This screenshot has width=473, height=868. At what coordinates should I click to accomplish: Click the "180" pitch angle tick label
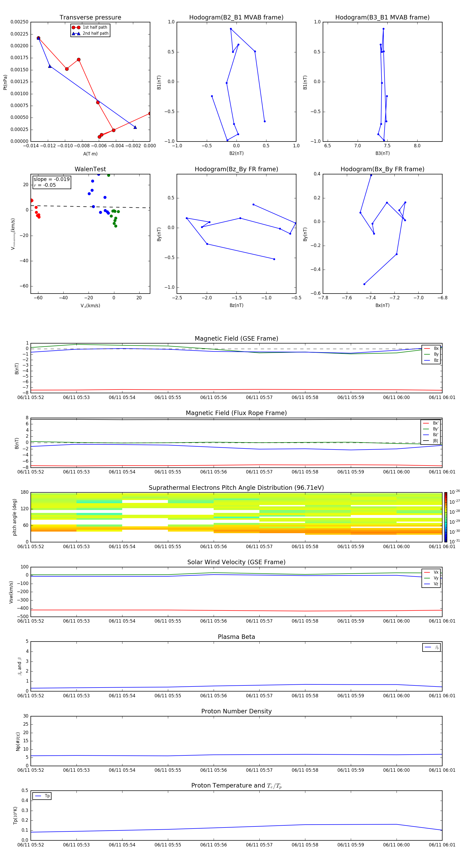[25, 492]
